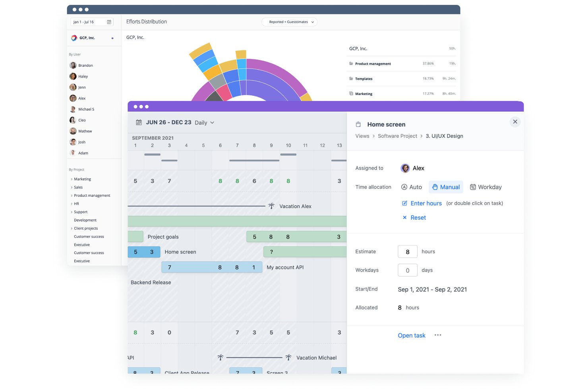The height and width of the screenshot is (392, 588).
Task: Click the Views breadcrumb
Action: coord(362,136)
